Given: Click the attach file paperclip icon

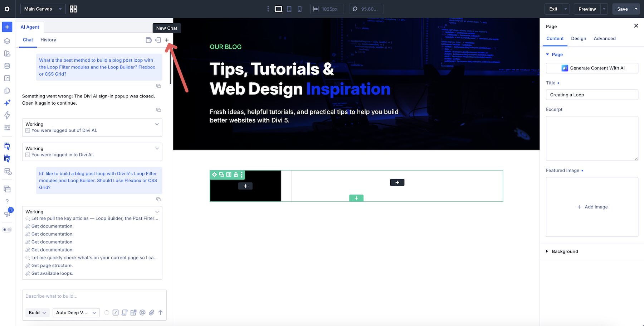Looking at the screenshot, I should (x=151, y=312).
